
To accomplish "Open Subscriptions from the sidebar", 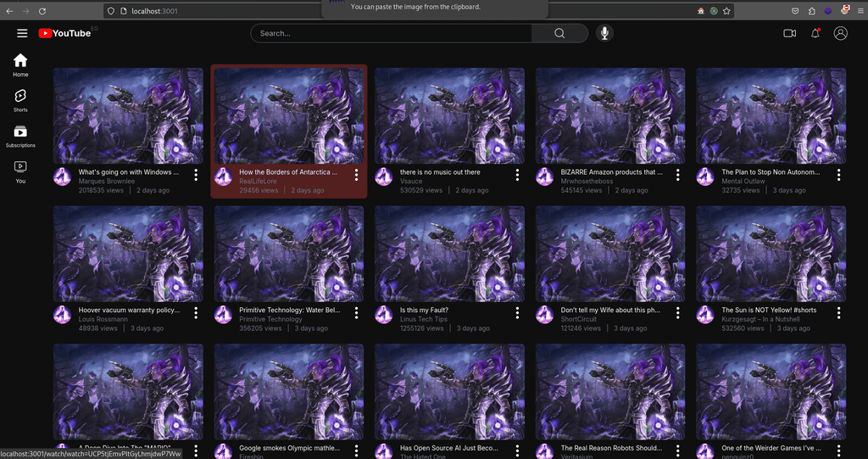I will click(x=20, y=137).
